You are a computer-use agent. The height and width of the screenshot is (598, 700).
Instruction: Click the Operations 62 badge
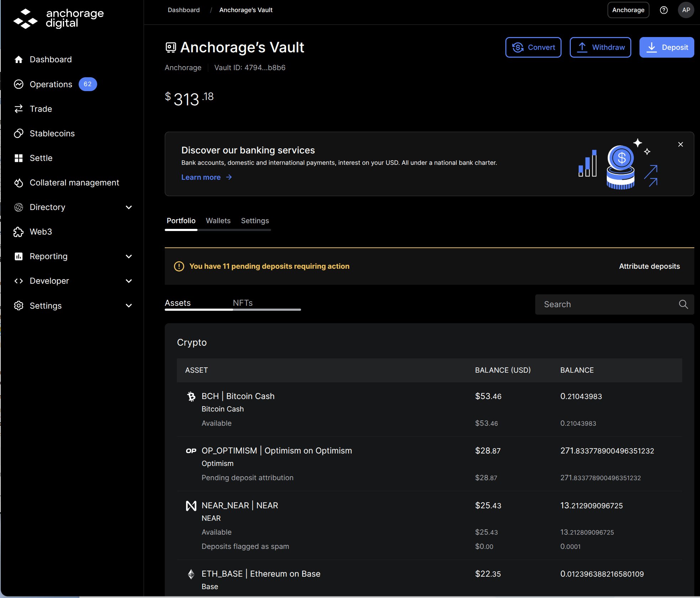pyautogui.click(x=88, y=84)
